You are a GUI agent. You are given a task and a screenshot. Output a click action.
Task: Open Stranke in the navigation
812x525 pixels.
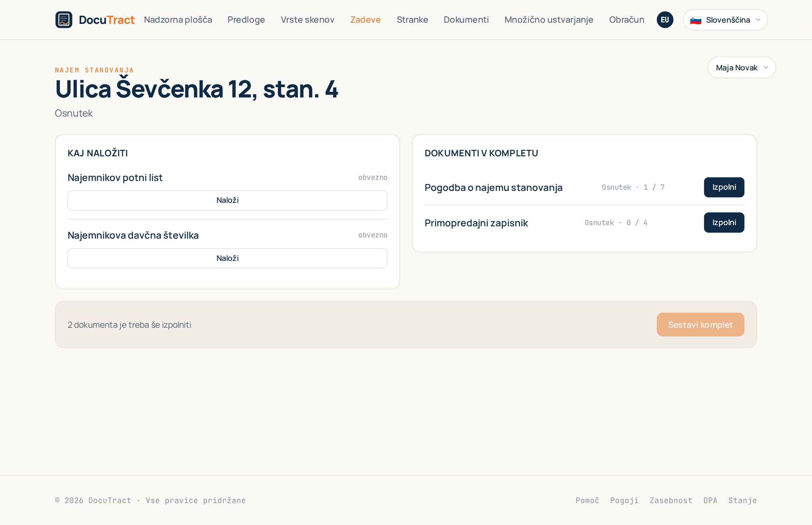412,20
